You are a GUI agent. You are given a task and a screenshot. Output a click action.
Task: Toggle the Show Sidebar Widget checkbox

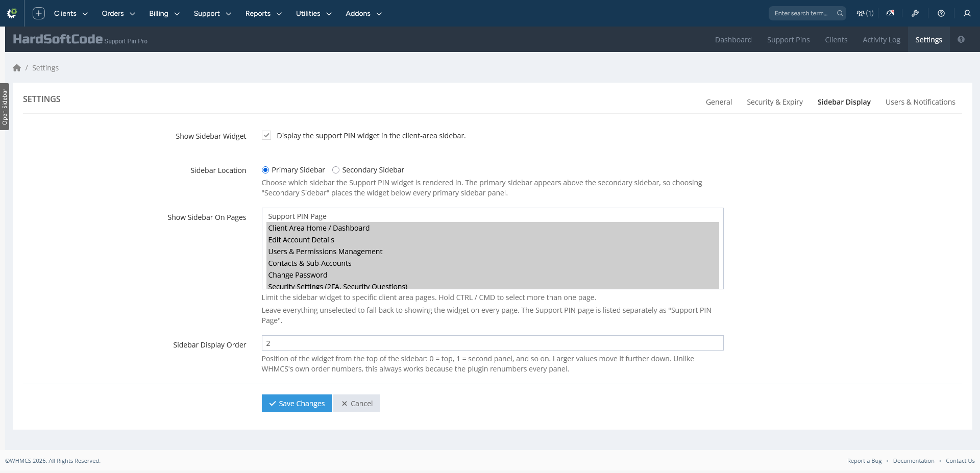(x=266, y=135)
